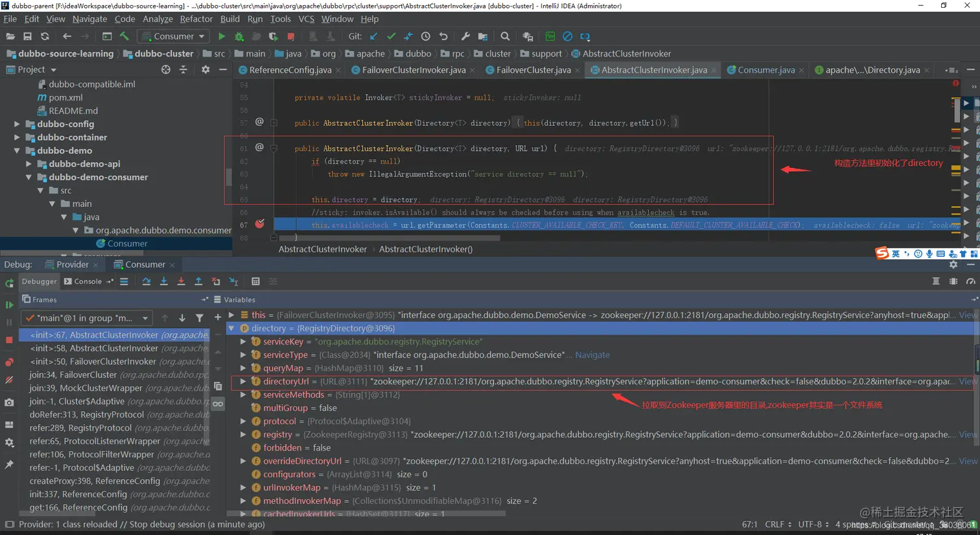Open Project Structure dialog icon
This screenshot has width=980, height=535.
pos(483,37)
